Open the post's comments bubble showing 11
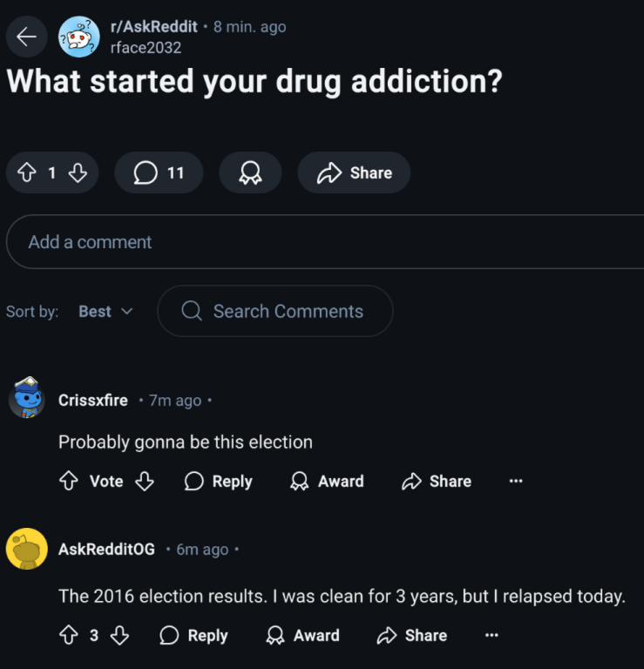Screen dimensions: 644x669 click(159, 172)
